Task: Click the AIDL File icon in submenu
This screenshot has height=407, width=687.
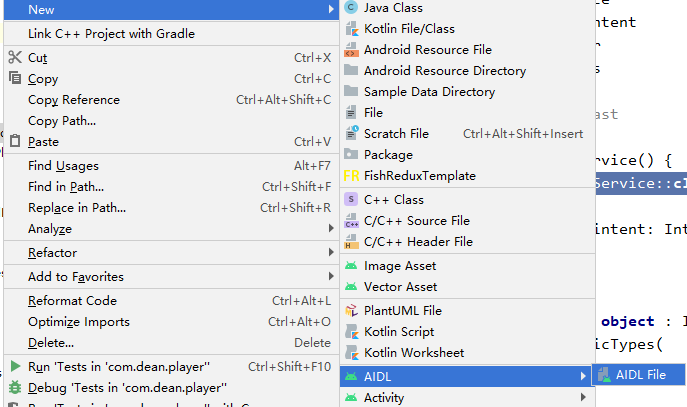Action: [x=604, y=375]
